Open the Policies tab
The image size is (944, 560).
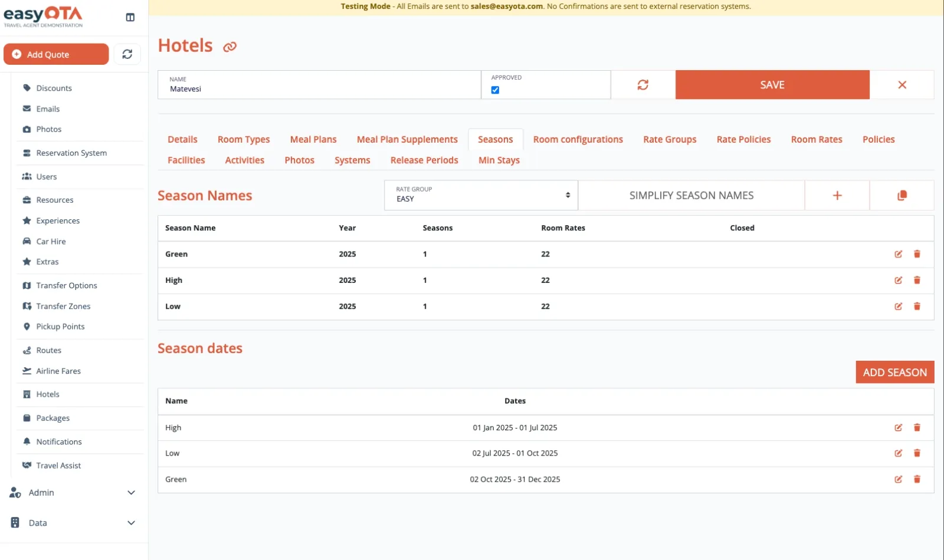click(x=879, y=139)
